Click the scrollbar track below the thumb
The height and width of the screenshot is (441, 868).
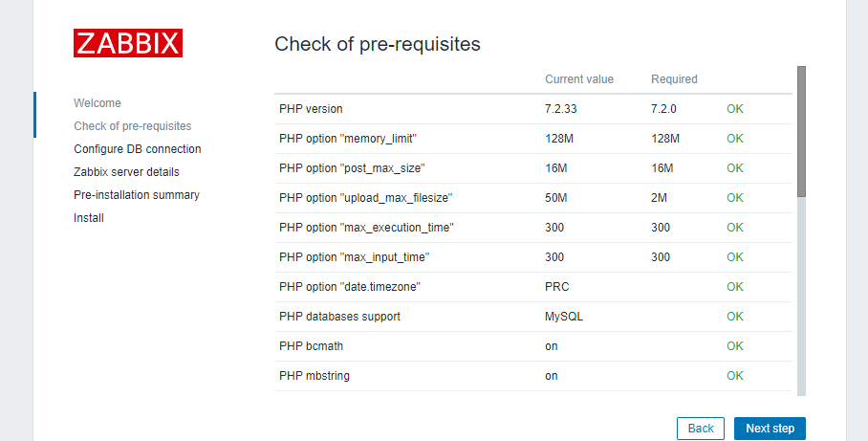tap(801, 297)
